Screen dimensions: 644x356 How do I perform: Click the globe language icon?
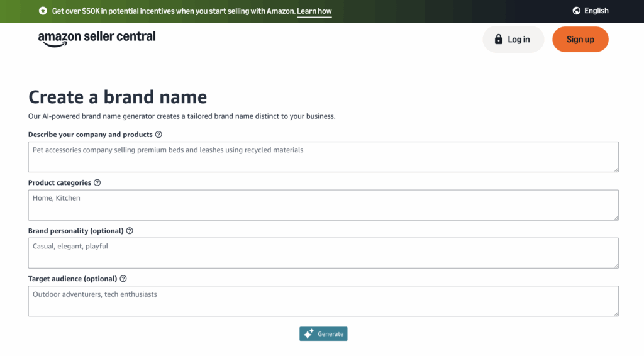(577, 11)
